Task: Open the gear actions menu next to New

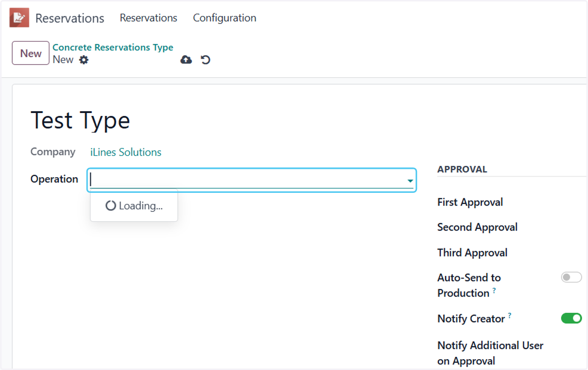Action: click(84, 60)
